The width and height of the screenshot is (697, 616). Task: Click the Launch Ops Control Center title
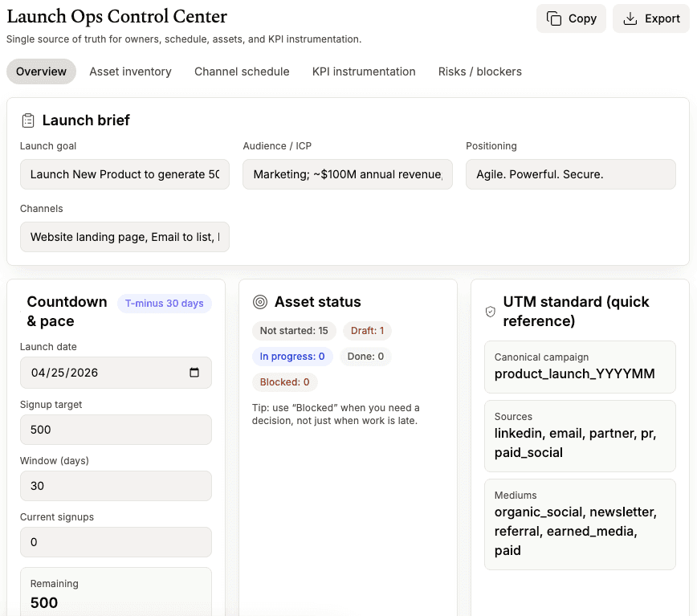(117, 16)
